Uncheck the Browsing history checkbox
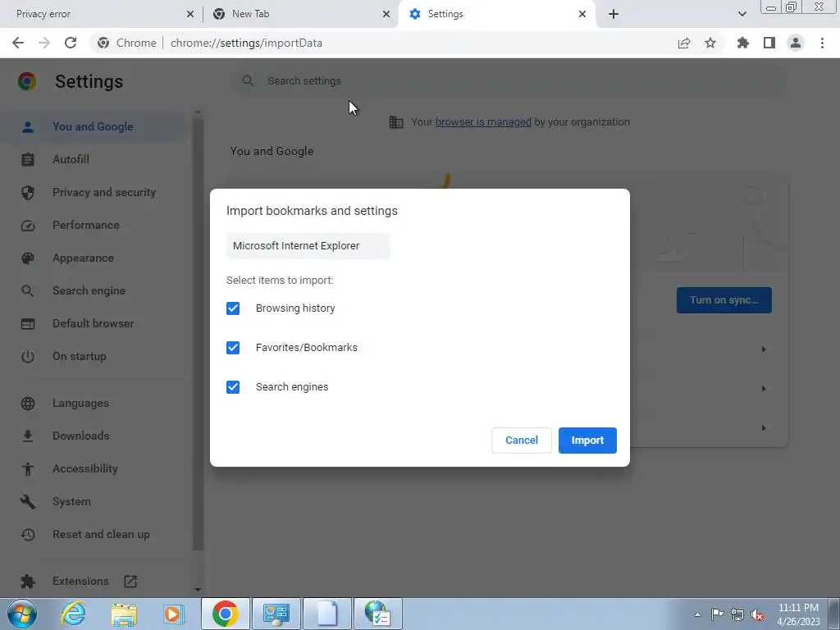Image resolution: width=840 pixels, height=630 pixels. click(233, 308)
